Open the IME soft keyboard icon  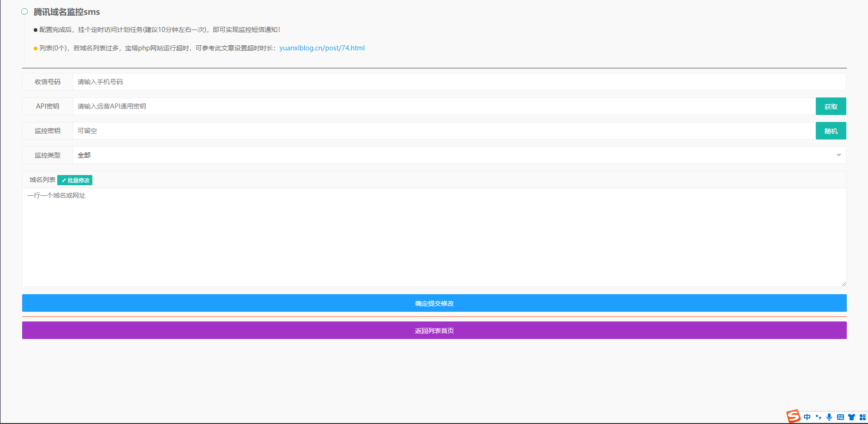[840, 417]
